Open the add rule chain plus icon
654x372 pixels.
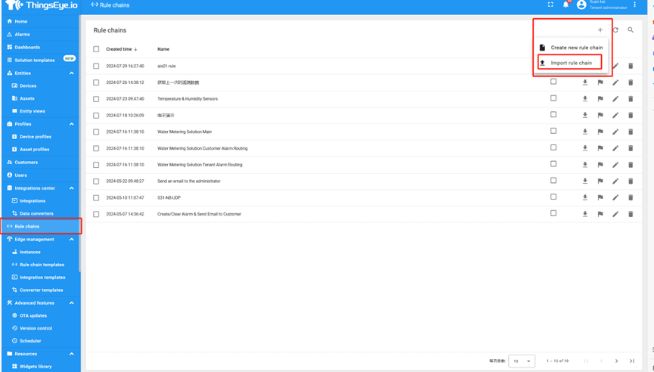click(x=600, y=30)
